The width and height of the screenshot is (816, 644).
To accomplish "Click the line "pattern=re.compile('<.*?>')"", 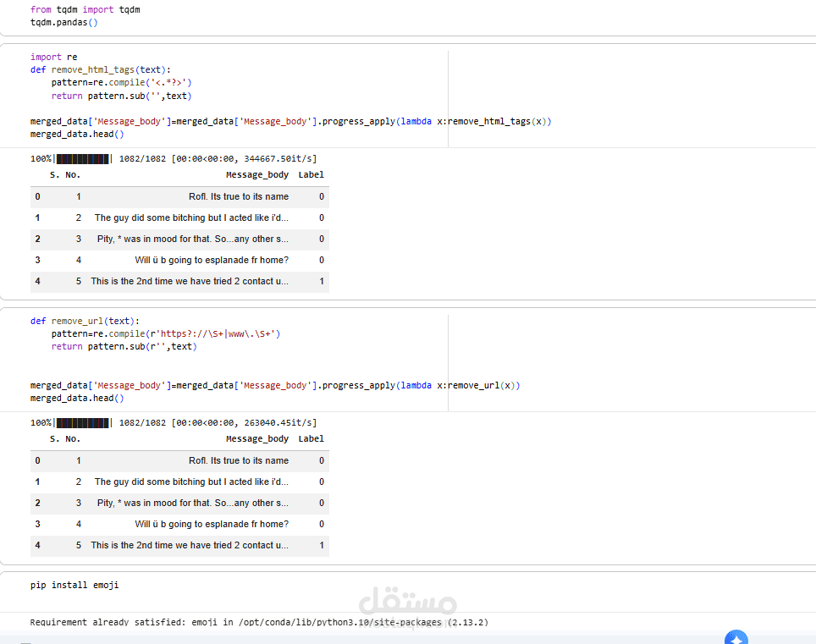I will point(121,83).
